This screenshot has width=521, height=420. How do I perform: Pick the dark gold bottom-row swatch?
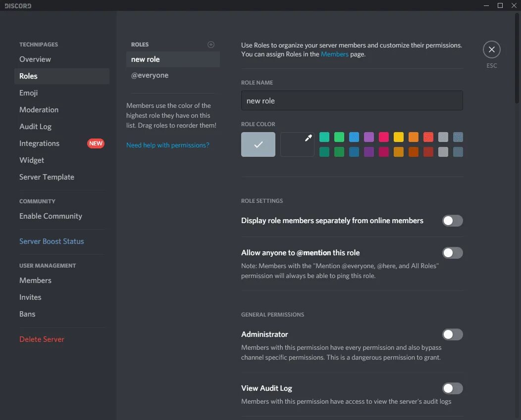(398, 152)
